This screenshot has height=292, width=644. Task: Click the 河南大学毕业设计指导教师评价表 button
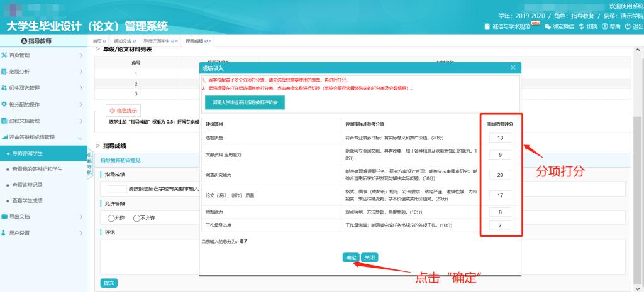(245, 102)
